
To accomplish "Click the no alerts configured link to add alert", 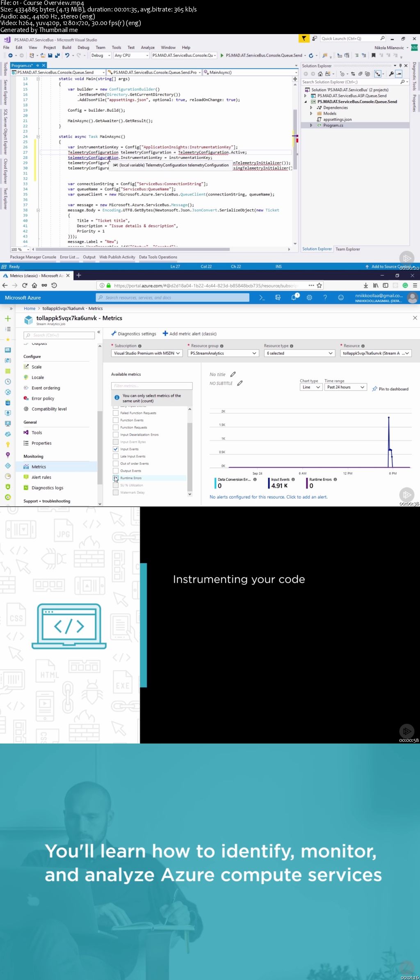I will 269,497.
